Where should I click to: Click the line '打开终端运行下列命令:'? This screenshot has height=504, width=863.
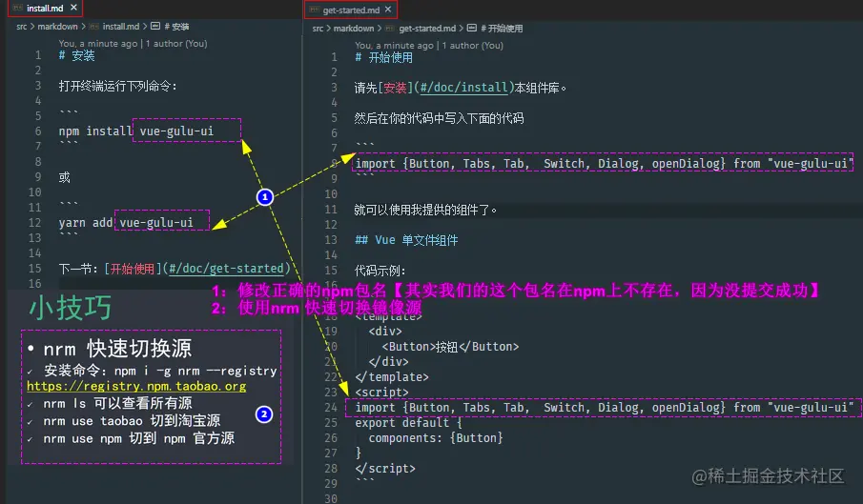[118, 87]
